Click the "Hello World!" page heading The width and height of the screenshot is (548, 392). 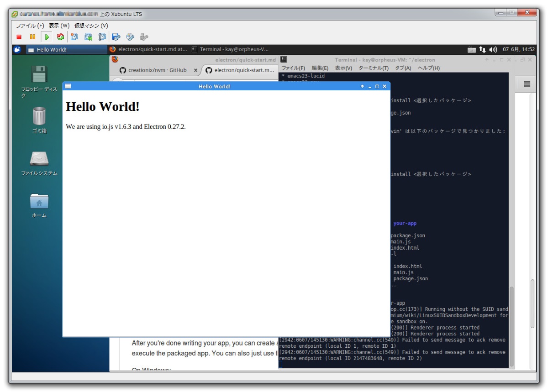tap(103, 107)
